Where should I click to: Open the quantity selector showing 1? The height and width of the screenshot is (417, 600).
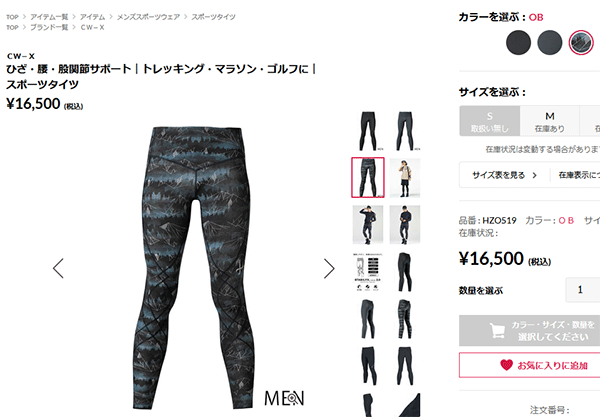(x=582, y=290)
